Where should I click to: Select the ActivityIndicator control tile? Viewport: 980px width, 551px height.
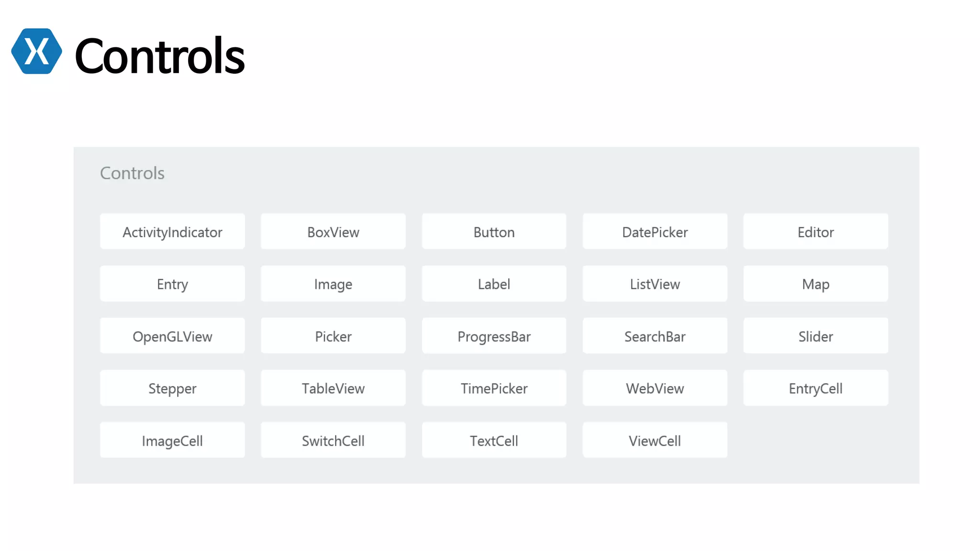click(x=172, y=232)
